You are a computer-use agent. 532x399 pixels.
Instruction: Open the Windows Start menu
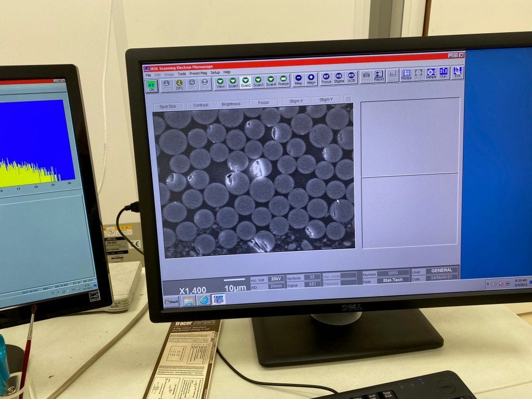tap(171, 301)
